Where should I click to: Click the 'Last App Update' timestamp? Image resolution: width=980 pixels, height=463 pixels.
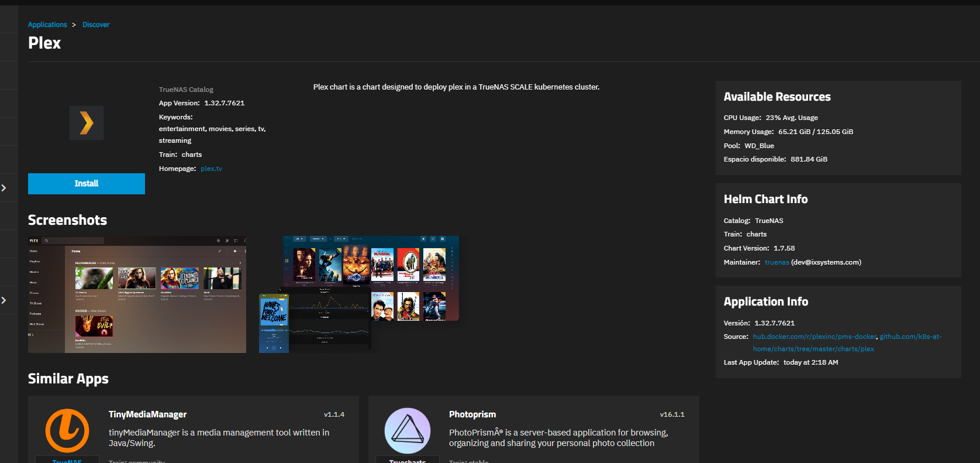pos(811,362)
